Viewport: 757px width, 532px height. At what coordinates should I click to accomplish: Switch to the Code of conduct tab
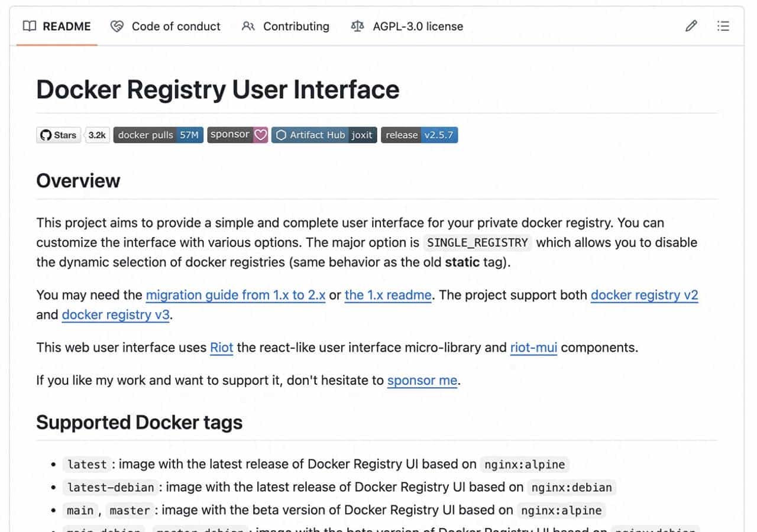(x=175, y=26)
